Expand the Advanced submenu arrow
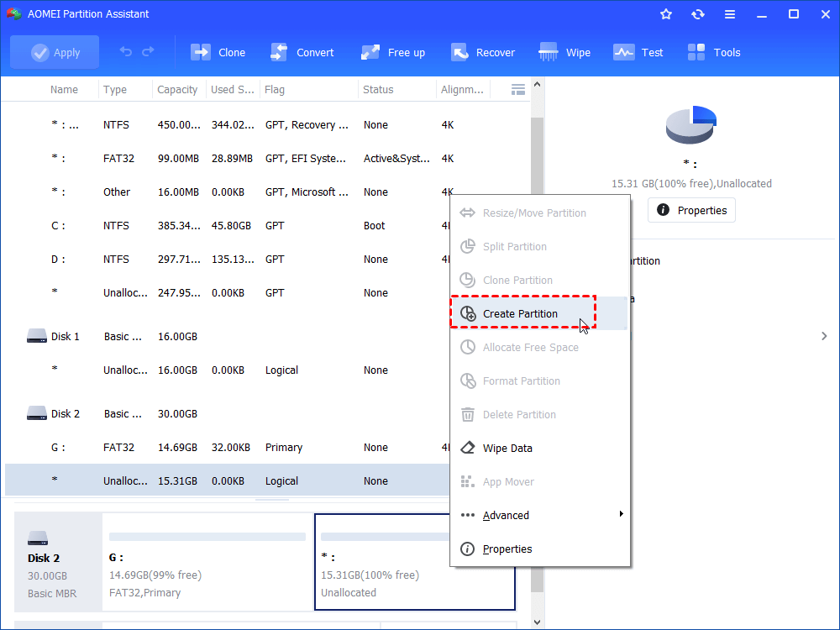This screenshot has width=840, height=630. pos(621,514)
